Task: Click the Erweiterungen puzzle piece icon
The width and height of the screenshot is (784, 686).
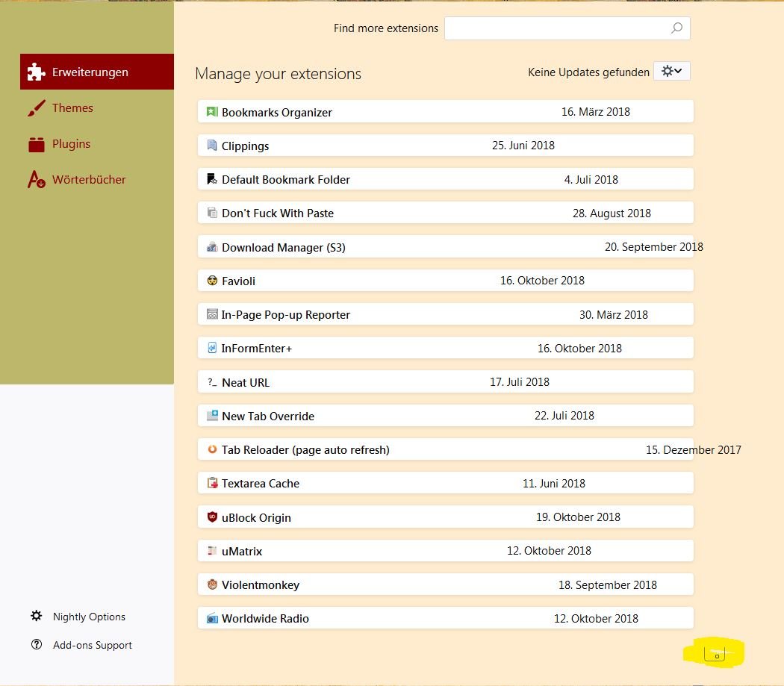Action: click(36, 72)
